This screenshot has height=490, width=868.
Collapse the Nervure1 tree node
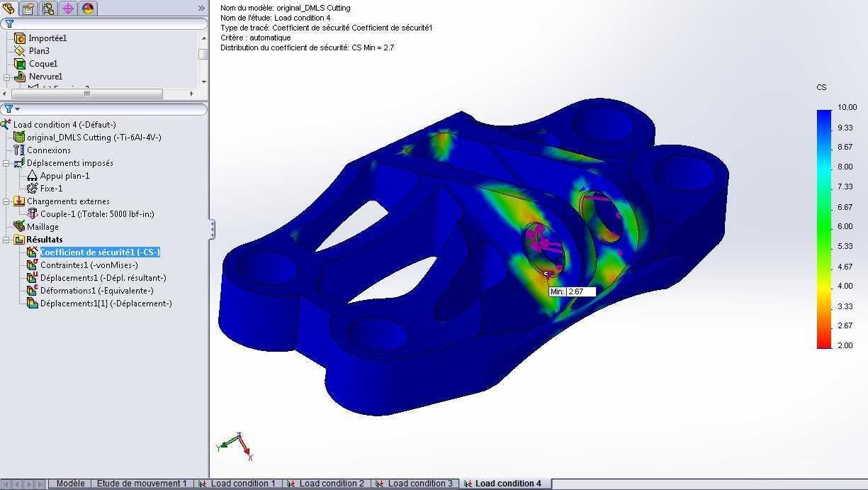[7, 77]
